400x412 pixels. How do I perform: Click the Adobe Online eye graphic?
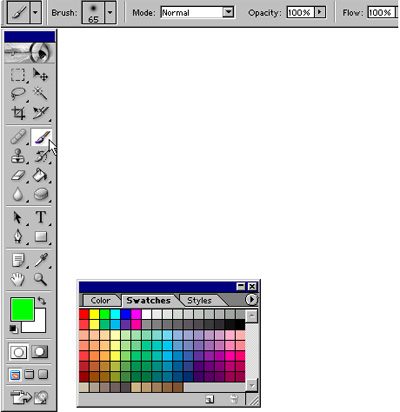29,53
